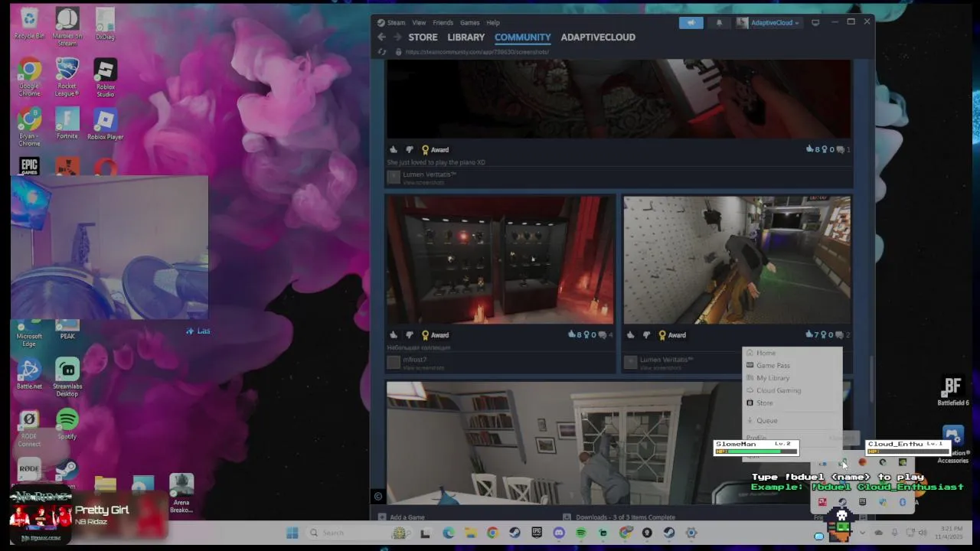Switch to the LIBRARY tab
980x551 pixels.
point(466,37)
